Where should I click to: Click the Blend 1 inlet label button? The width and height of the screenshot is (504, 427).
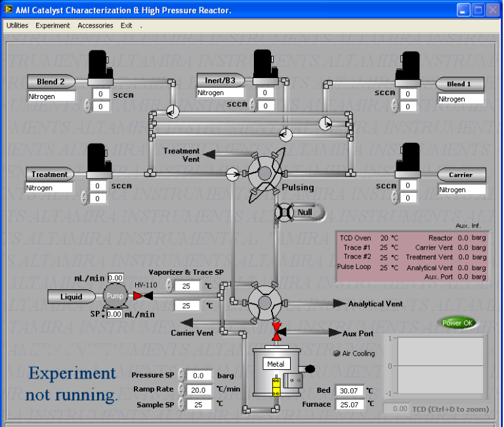459,84
